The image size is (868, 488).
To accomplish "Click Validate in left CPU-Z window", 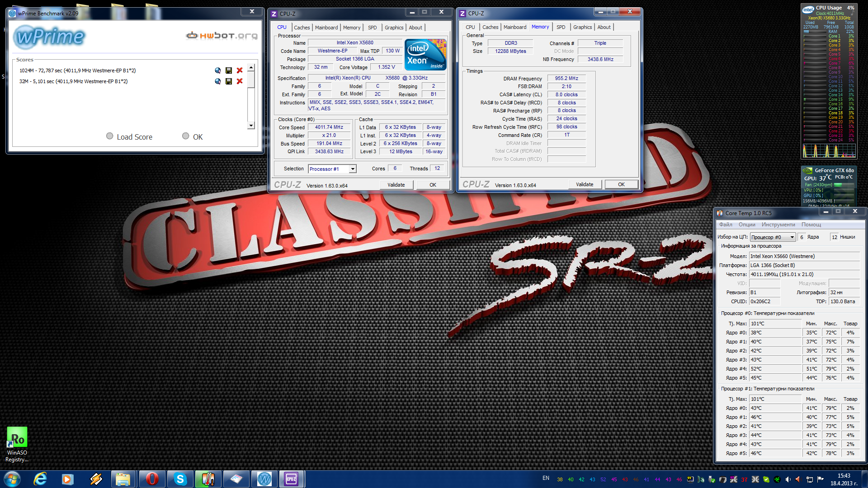I will click(396, 185).
